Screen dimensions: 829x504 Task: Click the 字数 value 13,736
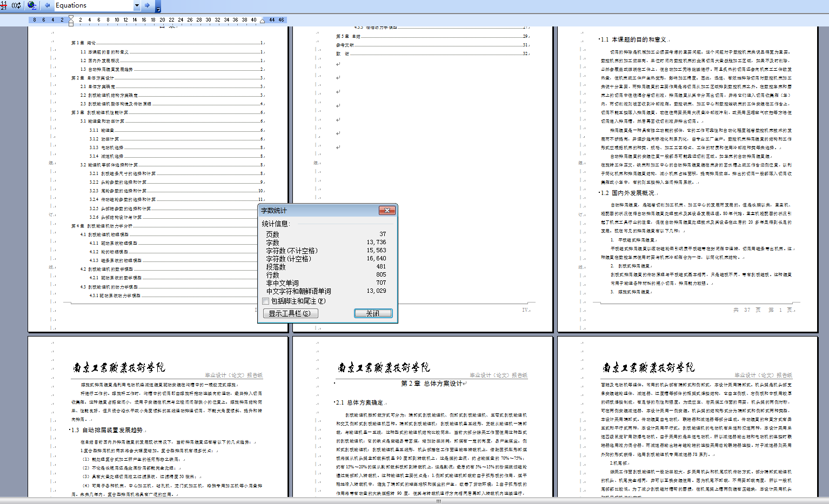[377, 243]
